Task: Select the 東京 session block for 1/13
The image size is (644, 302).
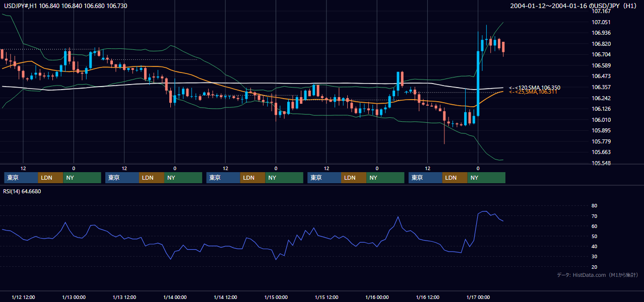Action: click(122, 178)
